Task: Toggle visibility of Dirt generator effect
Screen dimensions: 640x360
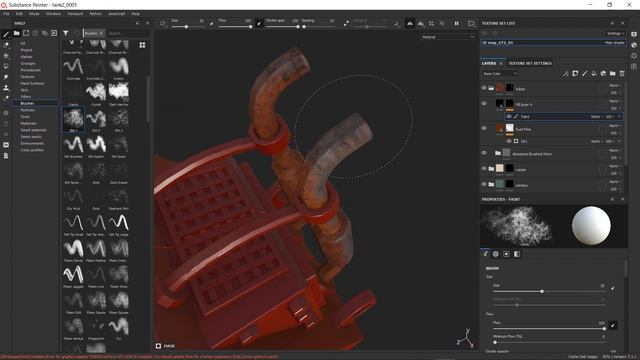Action: point(509,141)
